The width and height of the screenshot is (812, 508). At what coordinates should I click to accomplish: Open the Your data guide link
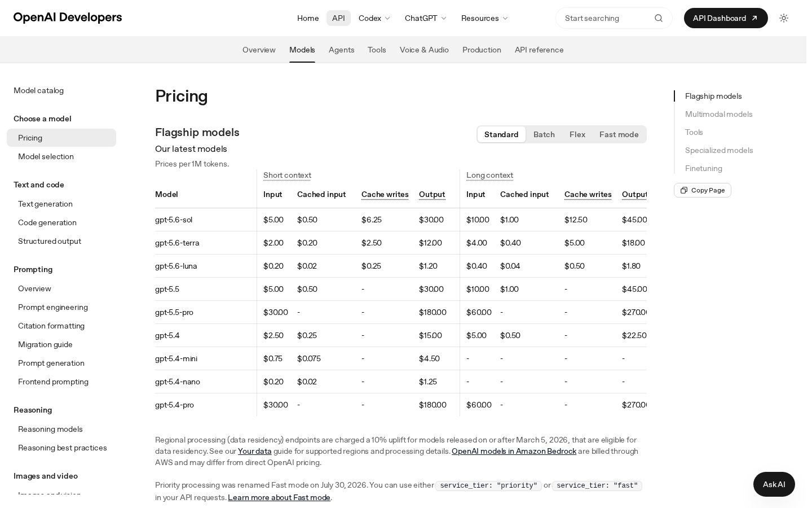click(x=255, y=451)
